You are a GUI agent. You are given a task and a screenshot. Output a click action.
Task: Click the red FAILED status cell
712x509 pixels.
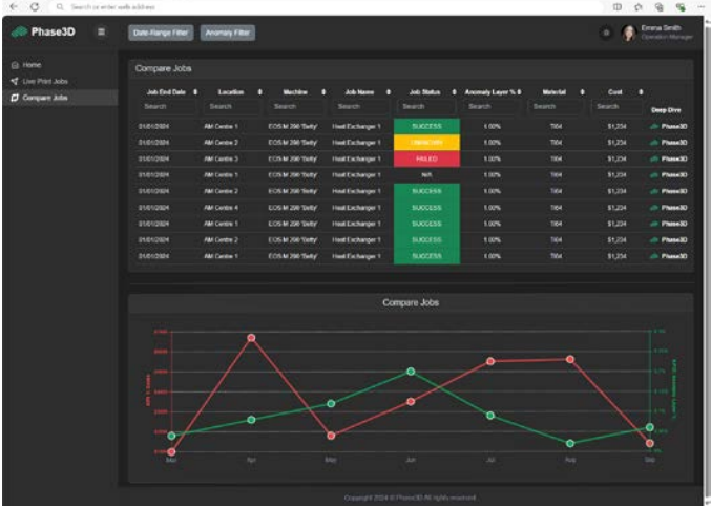click(427, 159)
